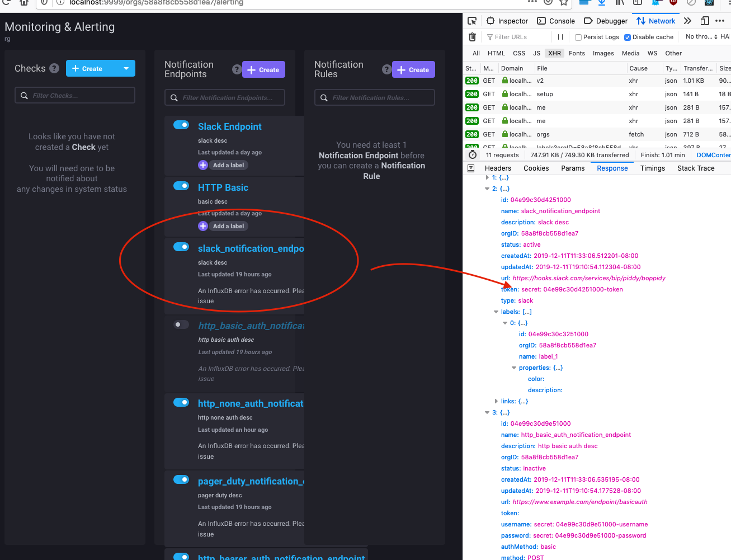Enable the http_basic_auth notification endpoint

pyautogui.click(x=181, y=324)
